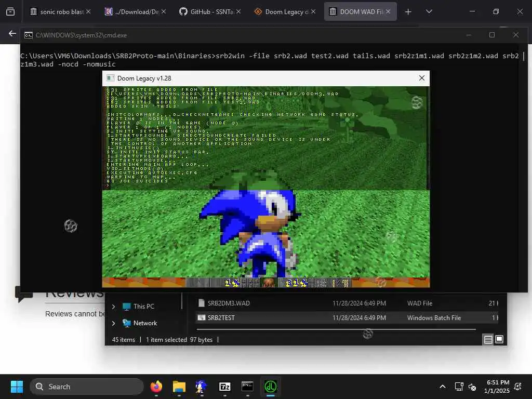
Task: Close the 'sonic robo blast' tab
Action: [88, 11]
